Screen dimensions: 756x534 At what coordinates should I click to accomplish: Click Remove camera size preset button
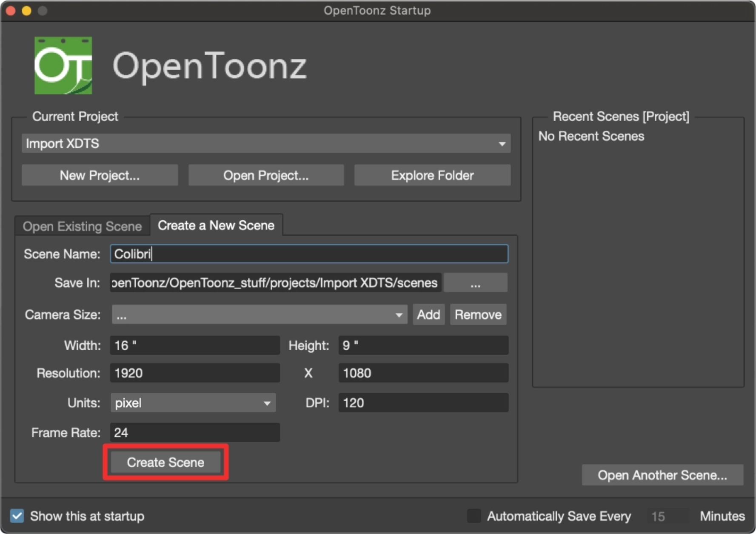[478, 315]
